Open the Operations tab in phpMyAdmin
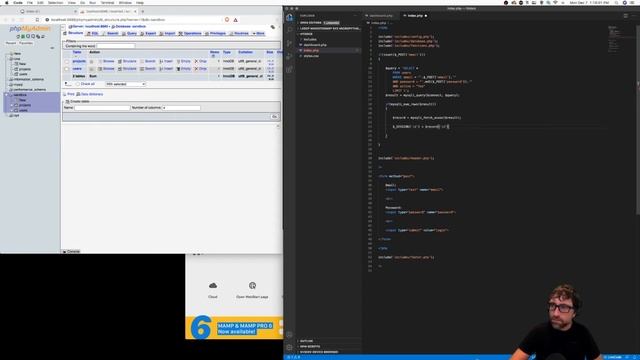 click(x=190, y=33)
